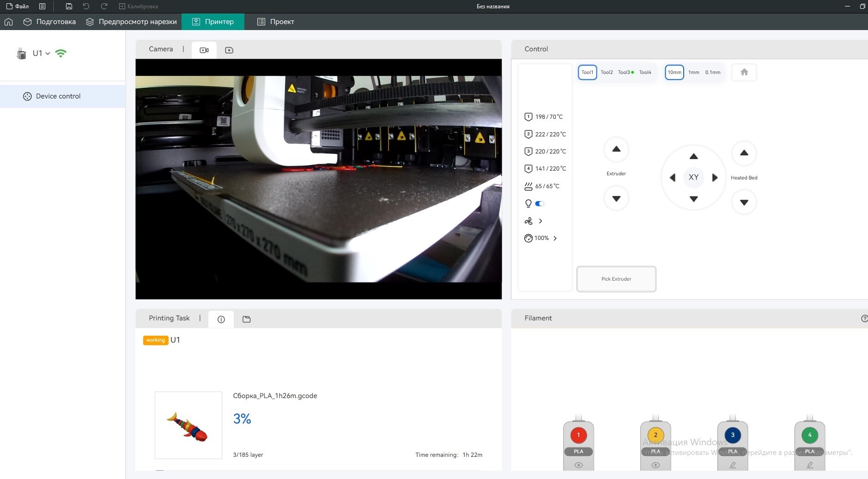
Task: Lower heated bed with down arrow
Action: [x=744, y=203]
